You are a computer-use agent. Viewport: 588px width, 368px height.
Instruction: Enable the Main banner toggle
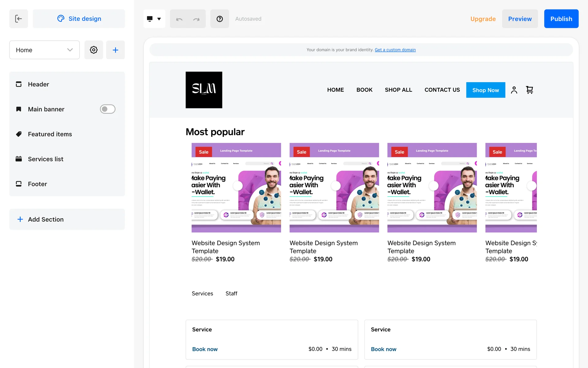click(107, 109)
